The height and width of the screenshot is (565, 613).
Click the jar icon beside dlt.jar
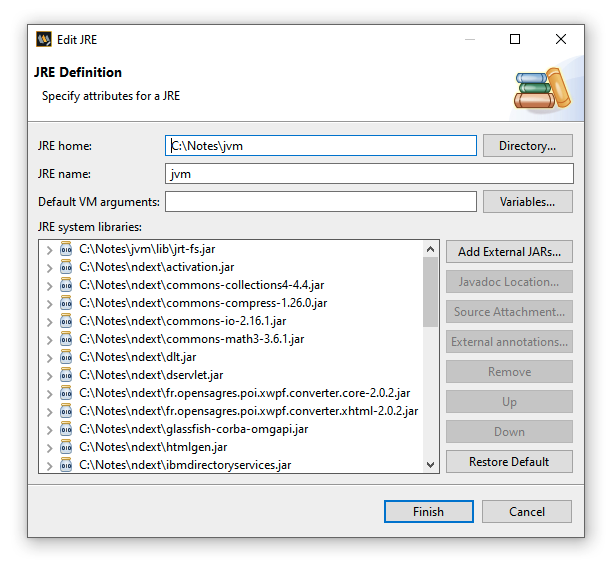point(66,357)
